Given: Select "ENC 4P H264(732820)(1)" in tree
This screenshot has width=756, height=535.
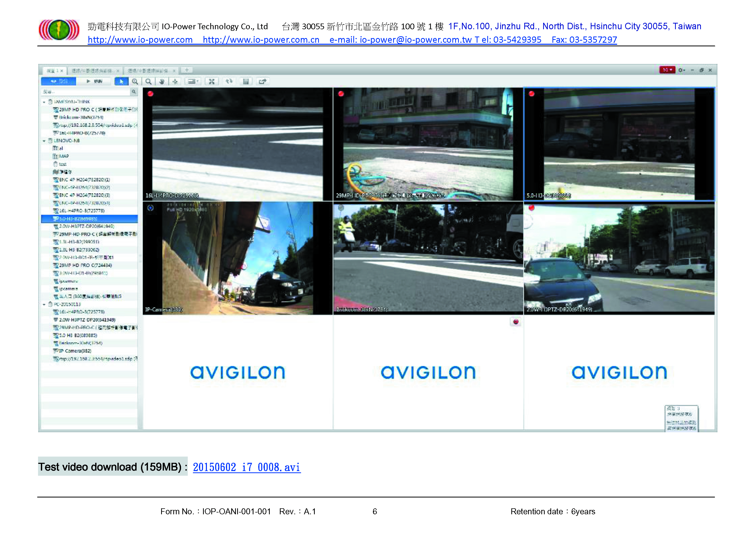Looking at the screenshot, I should (89, 180).
